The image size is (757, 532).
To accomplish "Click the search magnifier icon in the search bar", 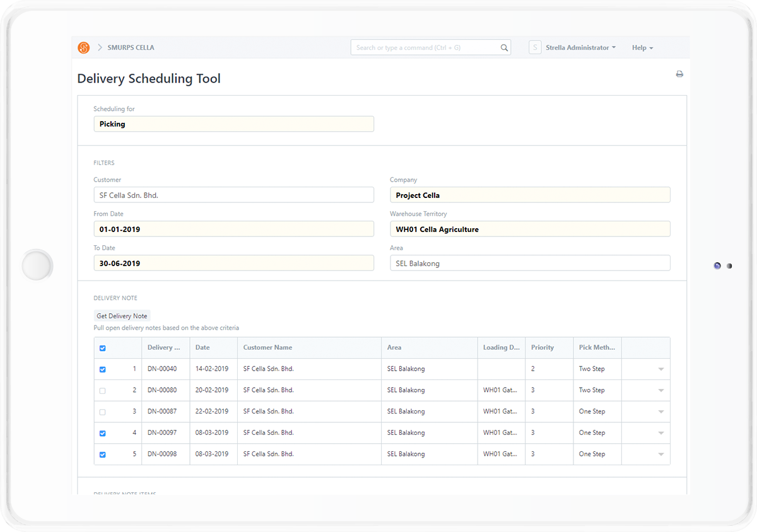I will point(503,47).
